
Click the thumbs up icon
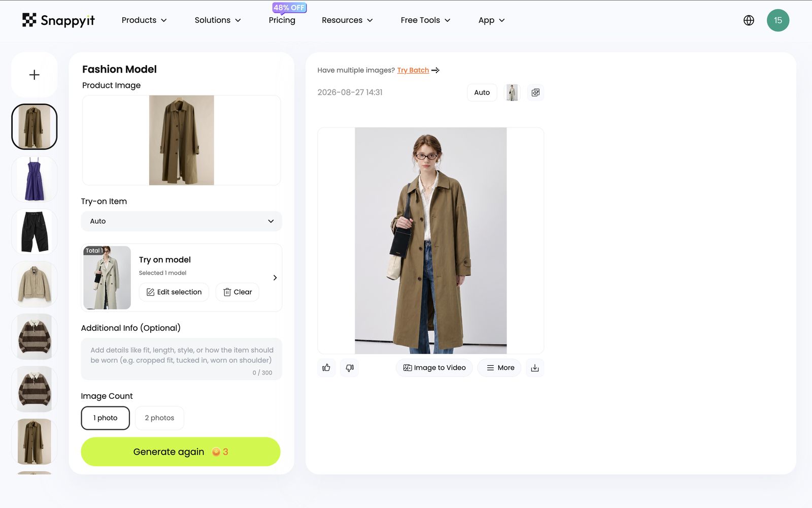[x=326, y=367]
